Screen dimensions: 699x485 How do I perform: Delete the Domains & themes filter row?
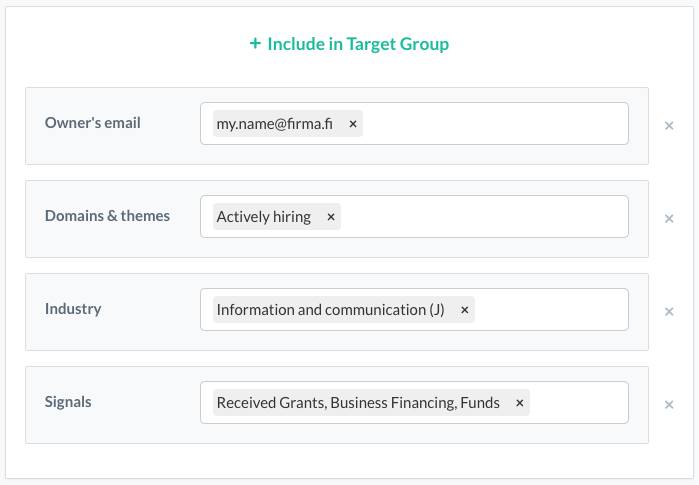pyautogui.click(x=669, y=219)
